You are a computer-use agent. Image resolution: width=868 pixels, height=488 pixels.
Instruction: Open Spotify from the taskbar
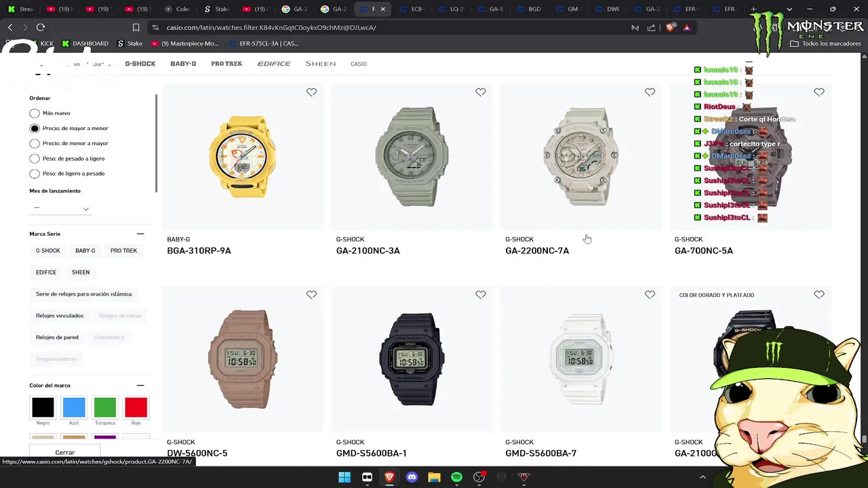[456, 477]
